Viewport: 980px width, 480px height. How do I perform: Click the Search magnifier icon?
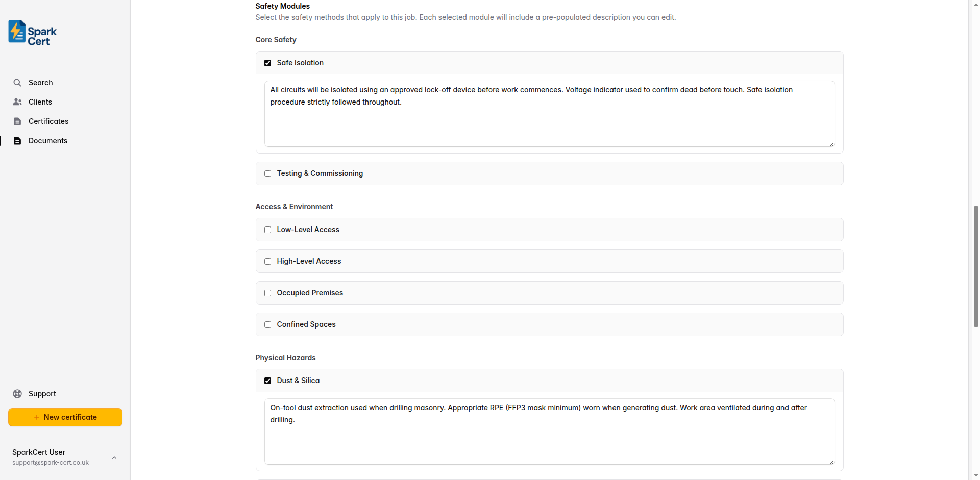pyautogui.click(x=17, y=82)
